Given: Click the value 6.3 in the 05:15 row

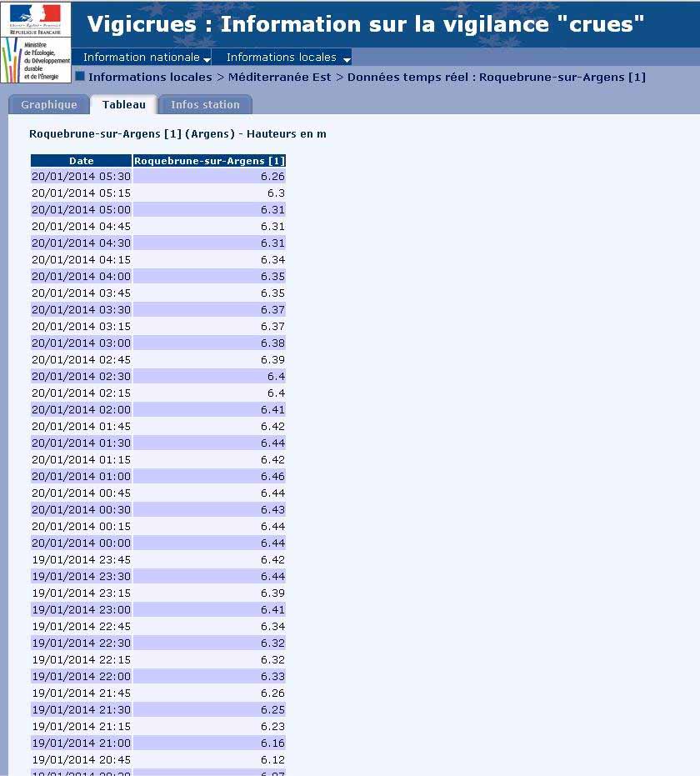Looking at the screenshot, I should click(276, 193).
